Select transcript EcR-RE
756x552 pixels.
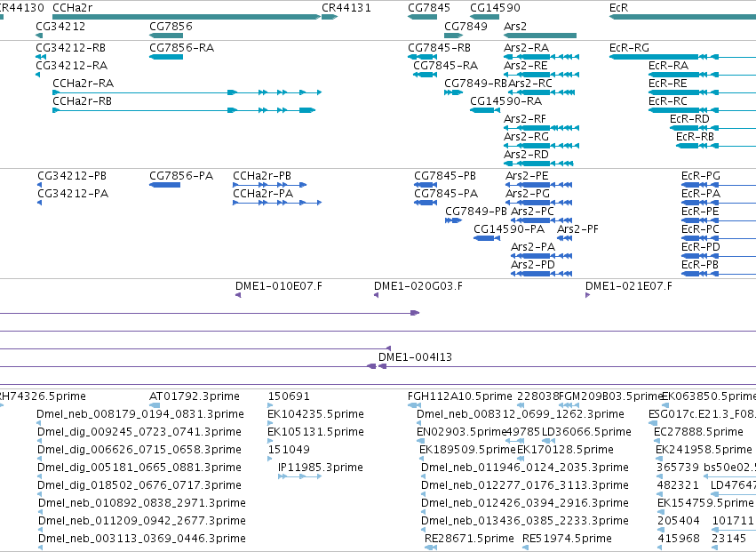(x=702, y=92)
